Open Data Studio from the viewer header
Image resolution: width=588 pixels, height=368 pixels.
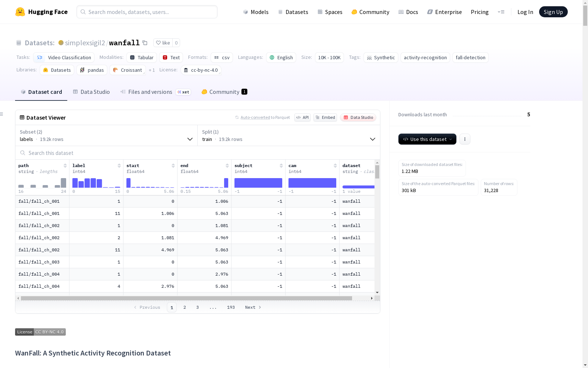tap(358, 117)
